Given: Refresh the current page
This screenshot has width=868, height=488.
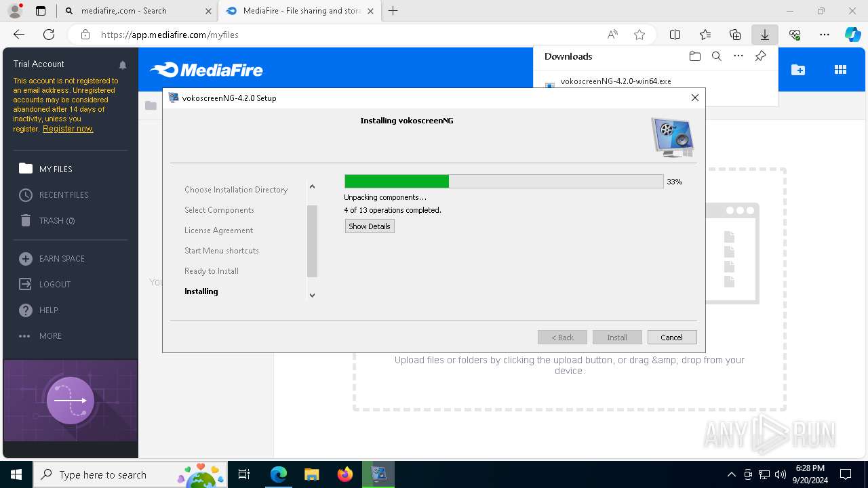Looking at the screenshot, I should click(x=49, y=35).
